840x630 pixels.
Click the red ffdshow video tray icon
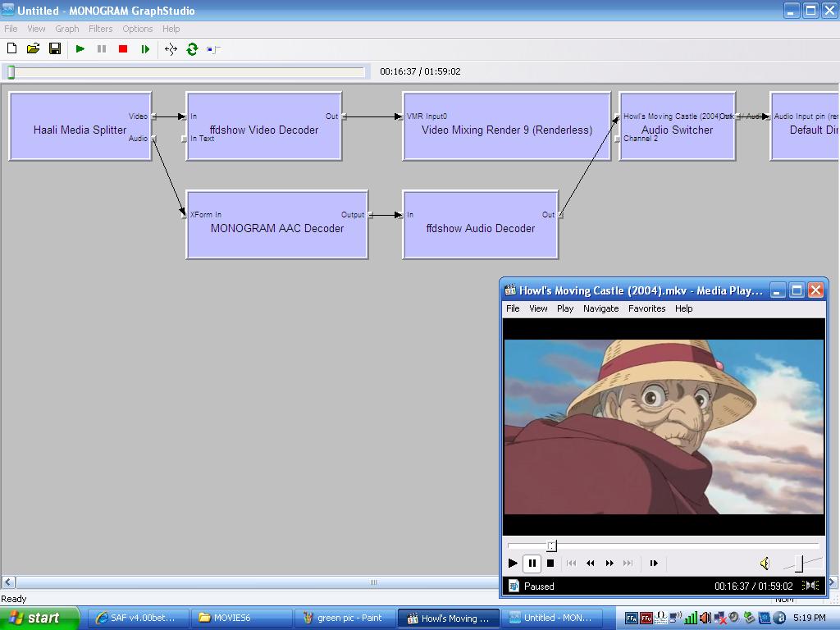[x=646, y=619]
